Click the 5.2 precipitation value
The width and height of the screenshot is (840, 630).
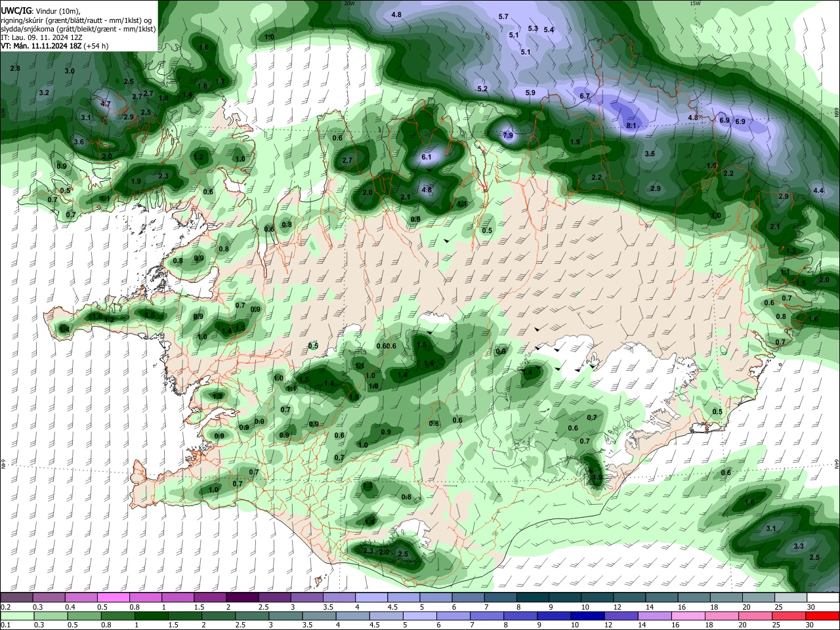click(x=482, y=89)
